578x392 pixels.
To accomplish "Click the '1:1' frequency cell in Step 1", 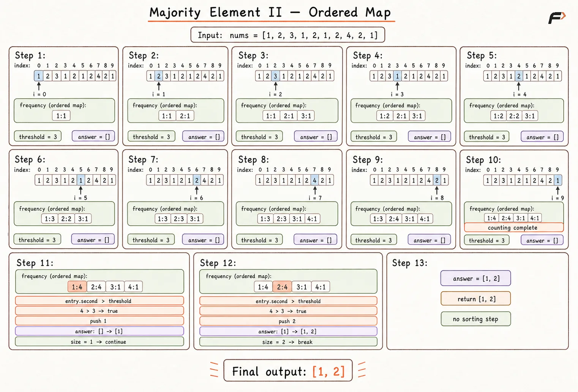I will tap(61, 116).
